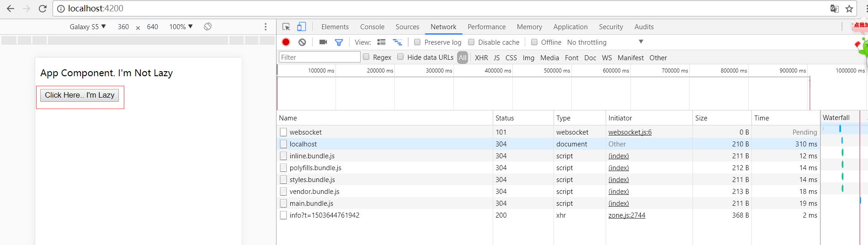
Task: Sort by the Time column header
Action: pyautogui.click(x=786, y=118)
